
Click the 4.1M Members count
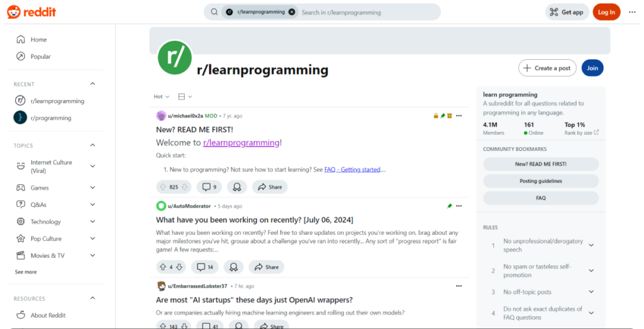tap(493, 128)
